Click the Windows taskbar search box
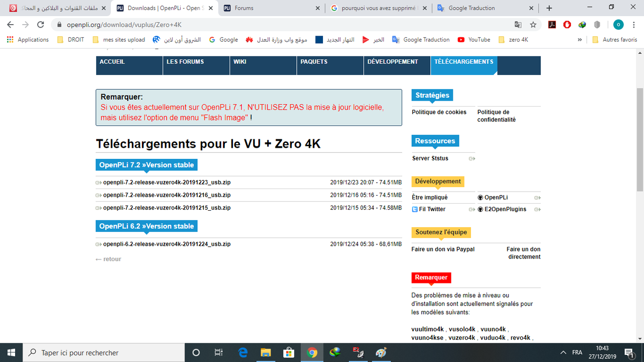This screenshot has width=644, height=362. [104, 352]
